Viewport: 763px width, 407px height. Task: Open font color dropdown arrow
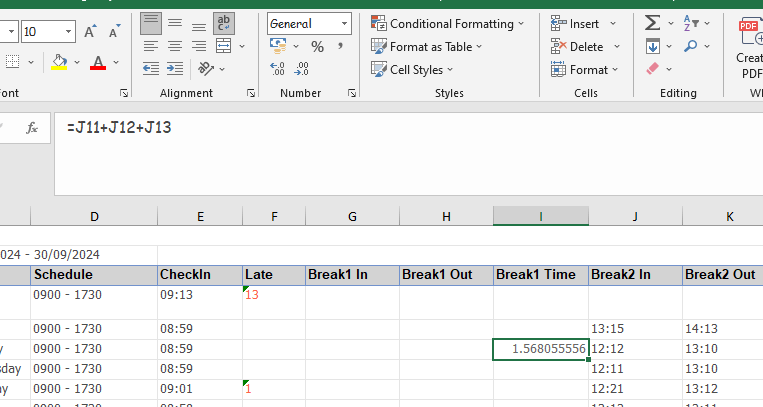pos(116,62)
